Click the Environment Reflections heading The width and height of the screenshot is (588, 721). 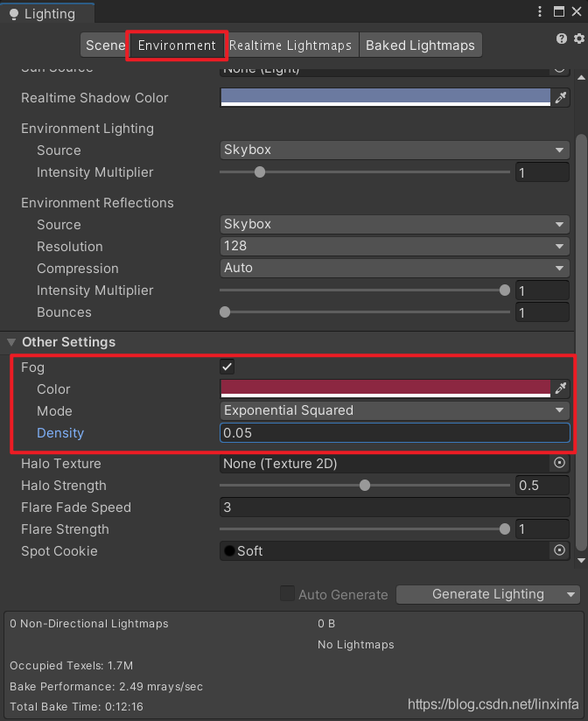pyautogui.click(x=97, y=203)
